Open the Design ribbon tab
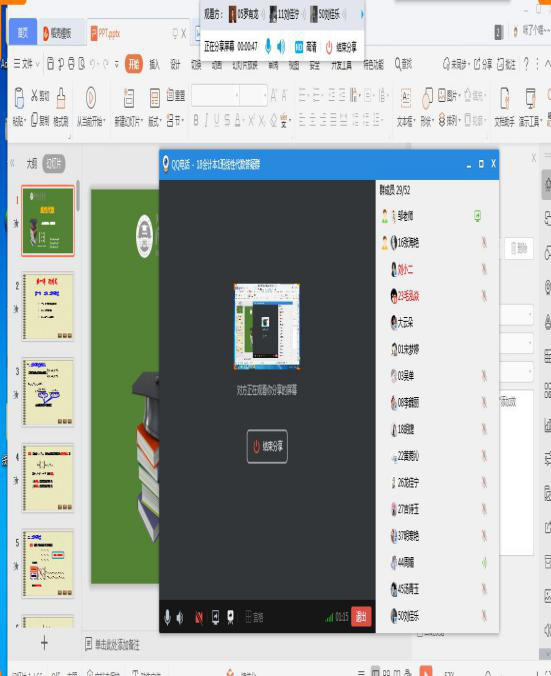The height and width of the screenshot is (676, 551). (175, 64)
